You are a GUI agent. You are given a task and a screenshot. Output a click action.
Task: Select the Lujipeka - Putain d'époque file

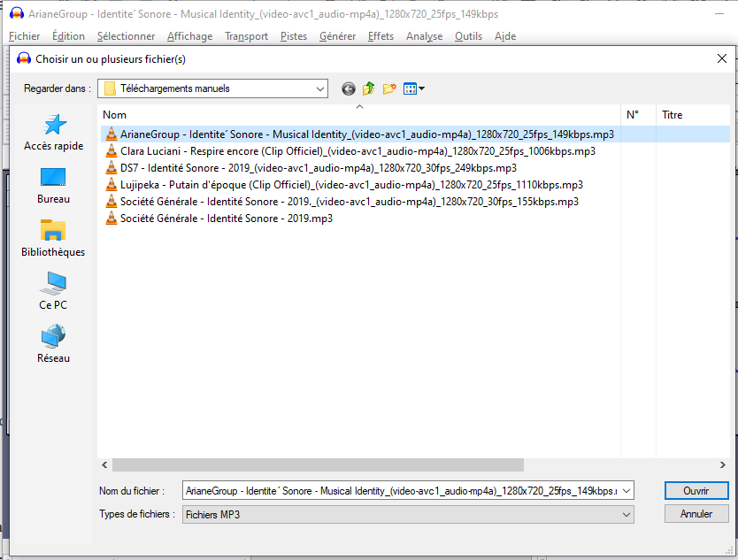pyautogui.click(x=351, y=185)
